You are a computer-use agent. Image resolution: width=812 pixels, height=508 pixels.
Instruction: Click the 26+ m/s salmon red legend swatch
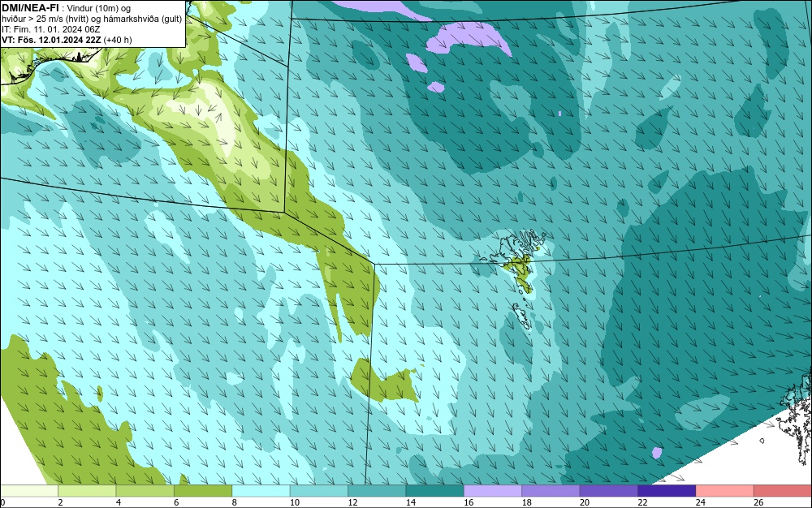783,491
